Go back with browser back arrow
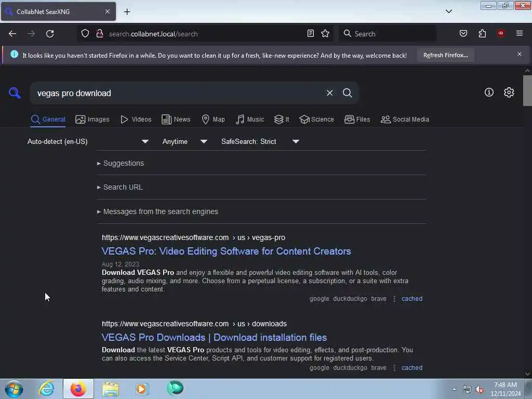Screen dimensions: 532x399 click(x=12, y=34)
